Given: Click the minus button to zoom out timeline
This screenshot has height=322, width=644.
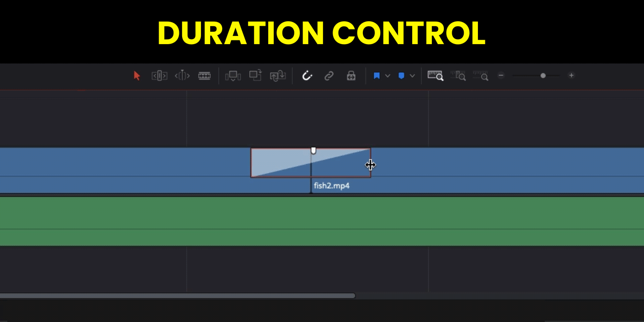Looking at the screenshot, I should (501, 75).
